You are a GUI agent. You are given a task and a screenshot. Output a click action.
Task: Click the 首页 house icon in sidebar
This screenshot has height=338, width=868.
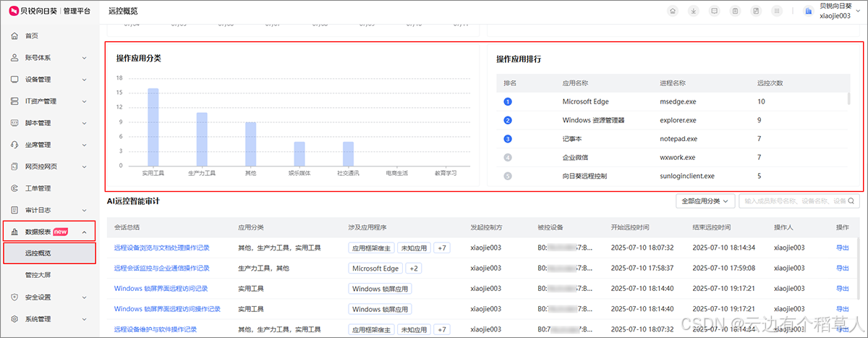click(14, 35)
